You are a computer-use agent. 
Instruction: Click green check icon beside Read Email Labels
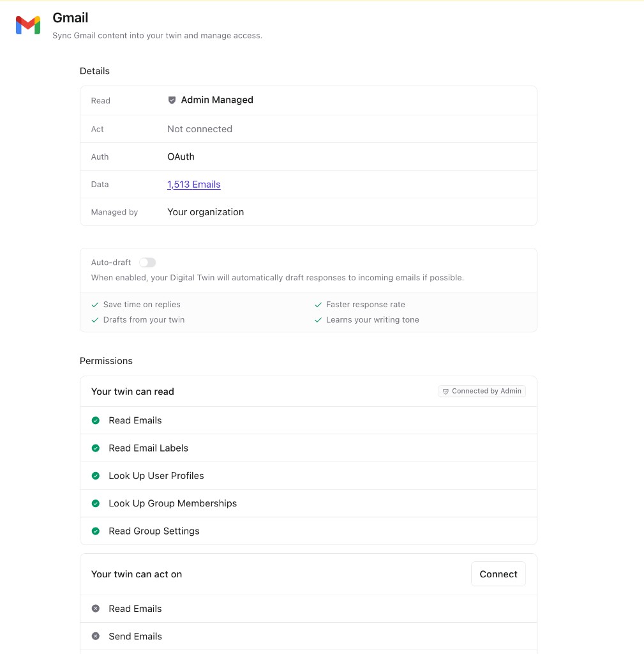[x=96, y=448]
